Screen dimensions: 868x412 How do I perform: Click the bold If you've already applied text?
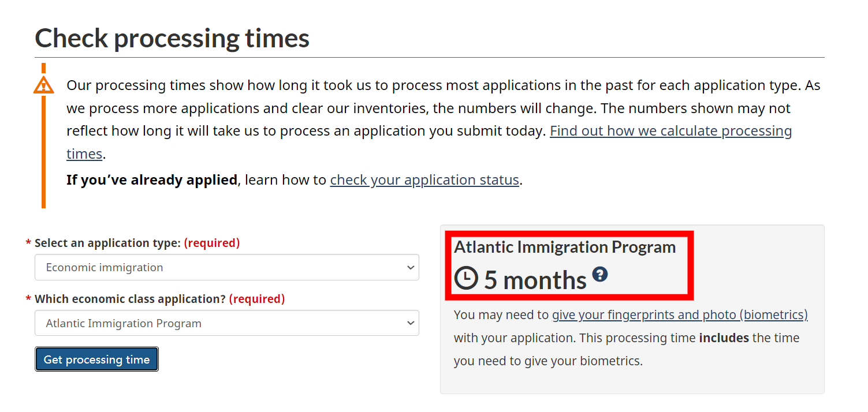click(151, 180)
